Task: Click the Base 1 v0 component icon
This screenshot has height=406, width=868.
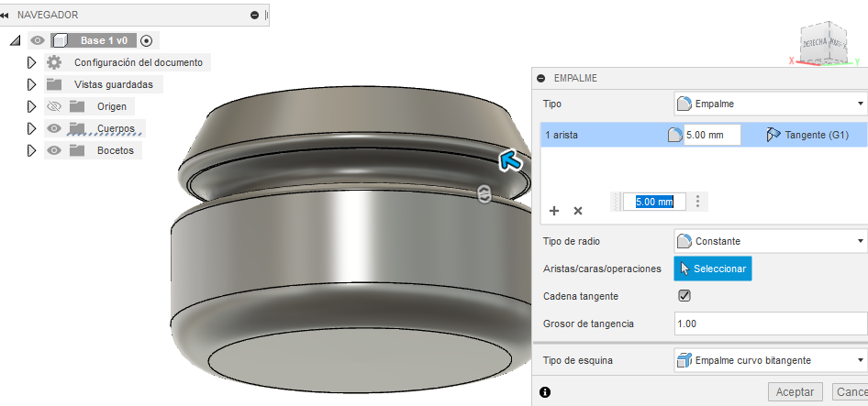Action: (60, 40)
